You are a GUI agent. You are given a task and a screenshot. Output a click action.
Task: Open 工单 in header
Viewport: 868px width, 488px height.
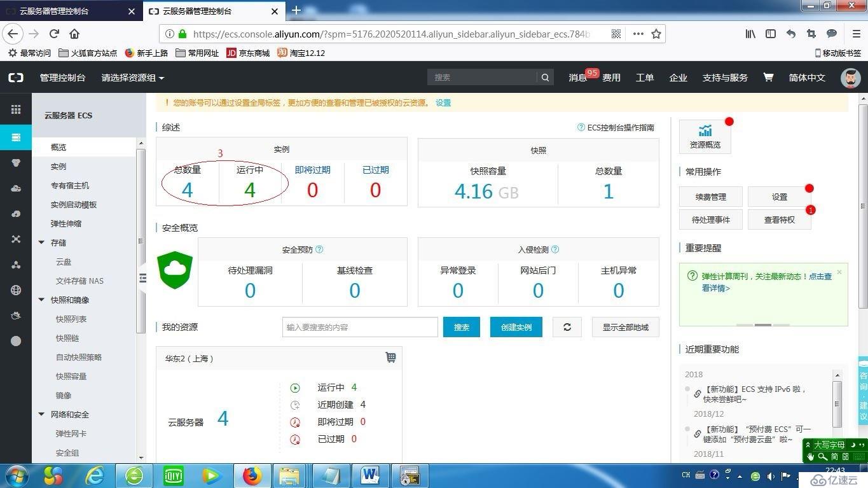[645, 78]
